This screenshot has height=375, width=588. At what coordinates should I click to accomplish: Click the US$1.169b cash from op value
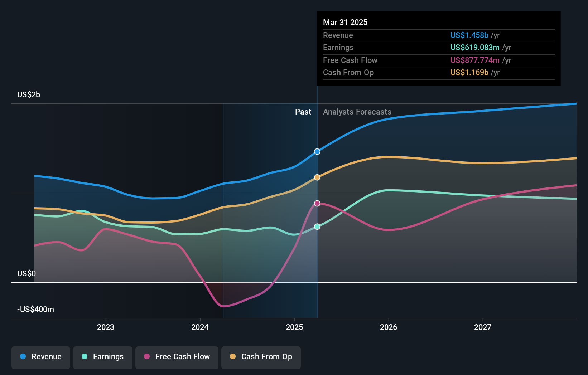tap(469, 72)
